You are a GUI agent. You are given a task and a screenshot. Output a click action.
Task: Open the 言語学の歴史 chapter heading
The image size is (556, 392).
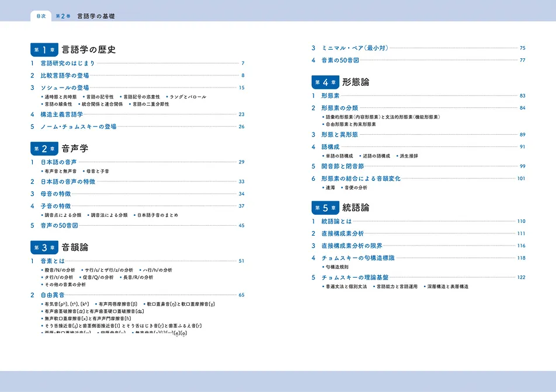tap(89, 50)
